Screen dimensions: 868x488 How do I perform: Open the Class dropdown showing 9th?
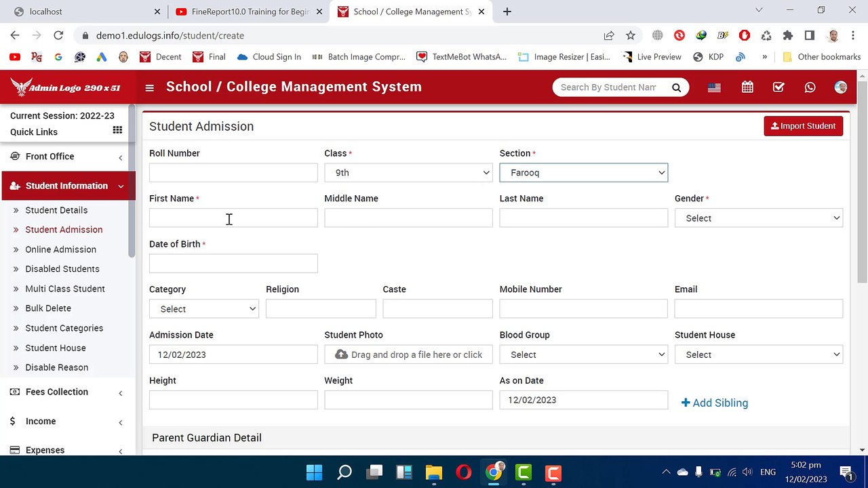click(408, 173)
